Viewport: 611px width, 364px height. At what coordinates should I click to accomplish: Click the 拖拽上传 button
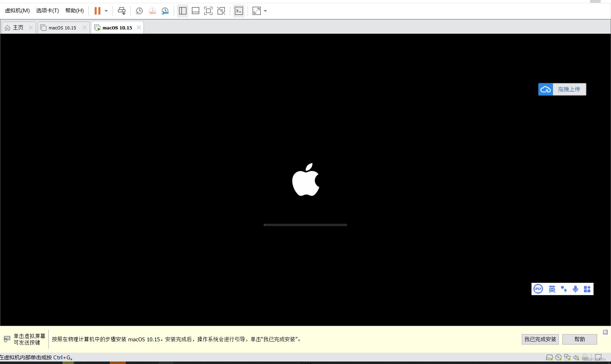[x=569, y=89]
